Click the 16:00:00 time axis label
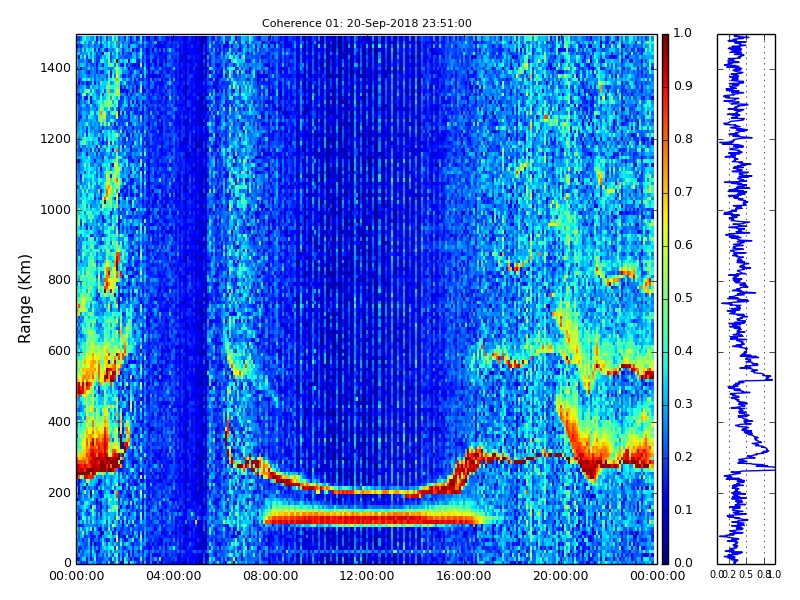The width and height of the screenshot is (800, 600). pos(464,576)
